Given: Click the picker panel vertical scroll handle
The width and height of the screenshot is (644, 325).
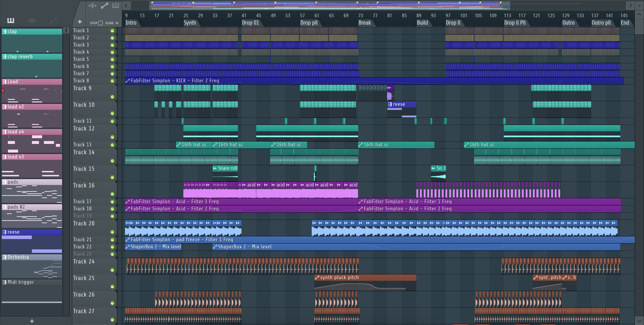Looking at the screenshot, I should pos(66,30).
